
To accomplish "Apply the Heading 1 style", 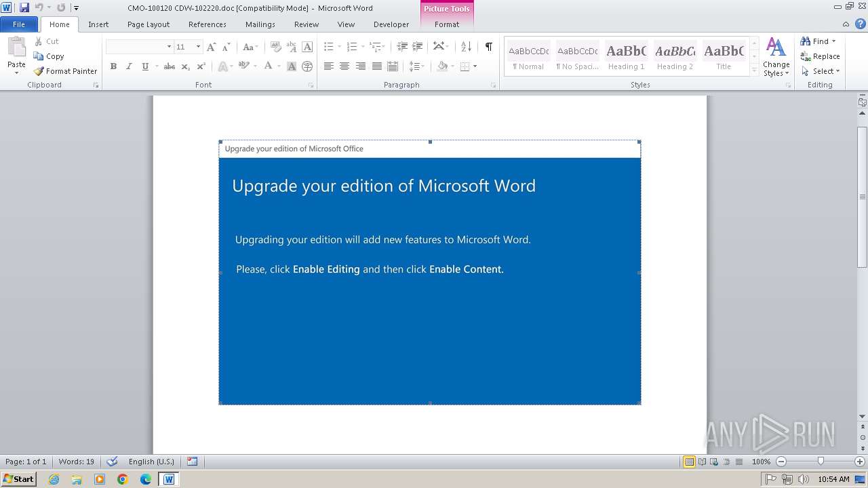I will tap(626, 56).
